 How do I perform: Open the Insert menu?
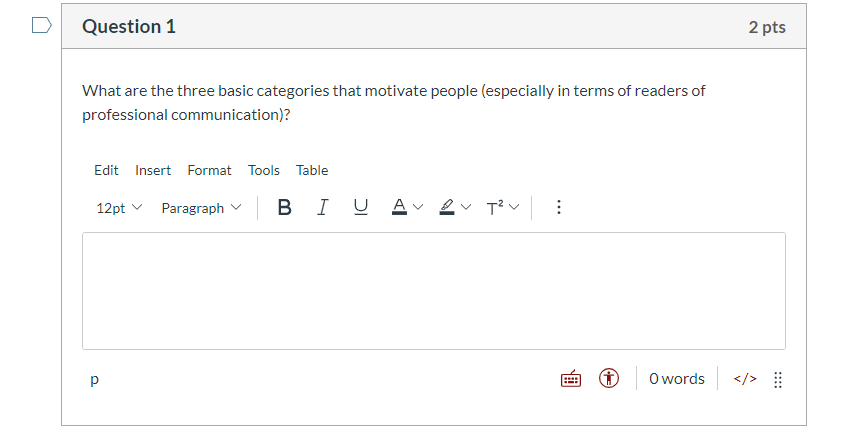(x=153, y=170)
